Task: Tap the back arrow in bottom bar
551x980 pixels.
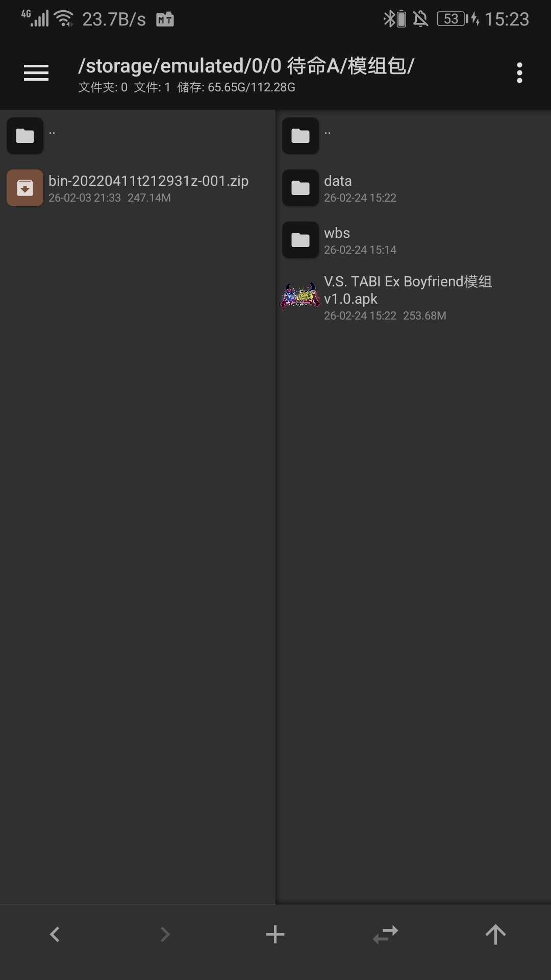Action: (55, 935)
